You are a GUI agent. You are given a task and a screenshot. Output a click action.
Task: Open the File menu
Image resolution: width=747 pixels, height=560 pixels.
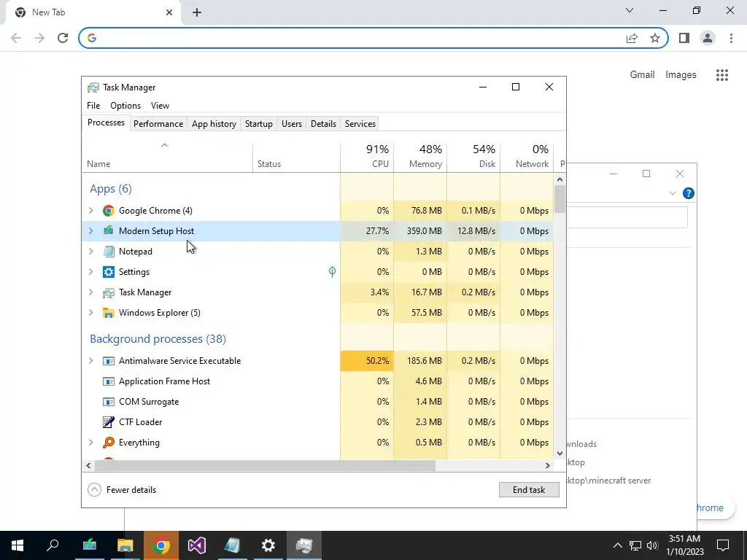93,106
